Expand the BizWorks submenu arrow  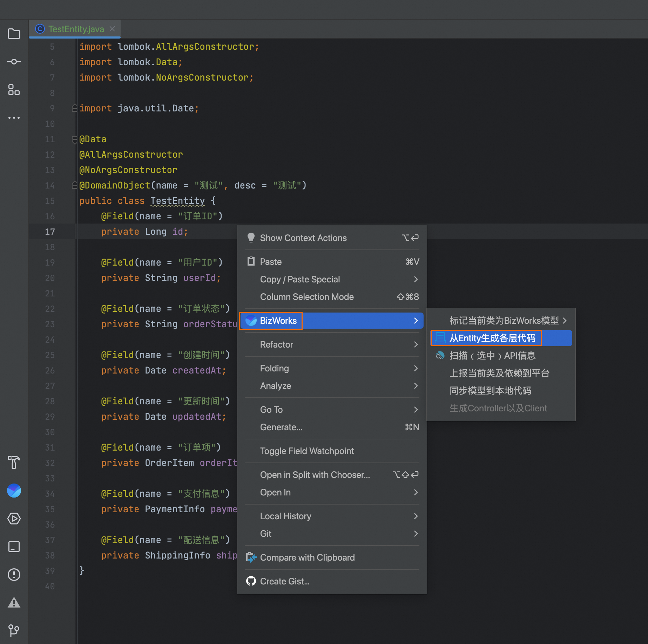(x=416, y=320)
